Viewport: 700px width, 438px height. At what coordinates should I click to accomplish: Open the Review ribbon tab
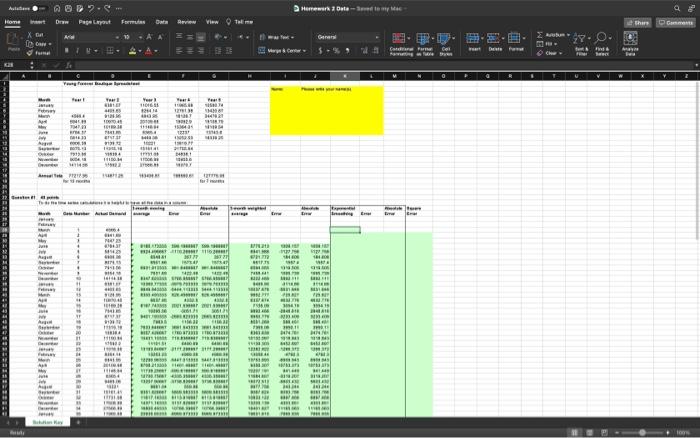click(187, 22)
